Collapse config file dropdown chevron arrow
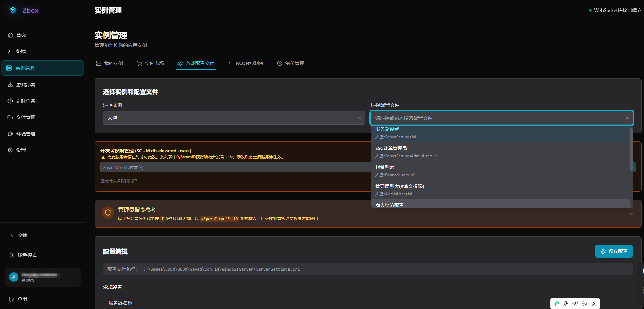This screenshot has width=644, height=309. click(627, 118)
